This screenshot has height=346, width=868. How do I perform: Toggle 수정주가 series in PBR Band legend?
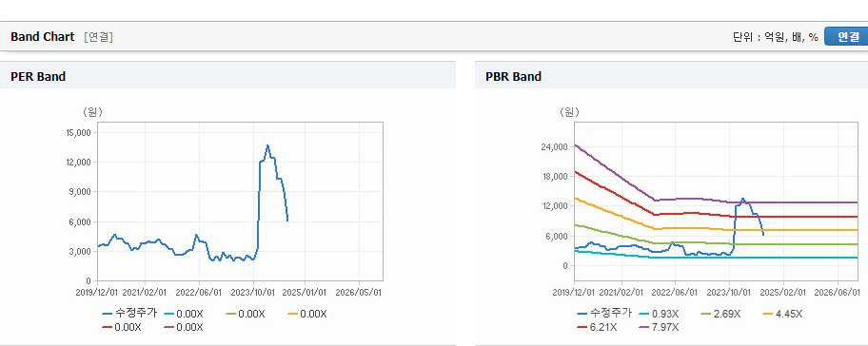point(604,314)
